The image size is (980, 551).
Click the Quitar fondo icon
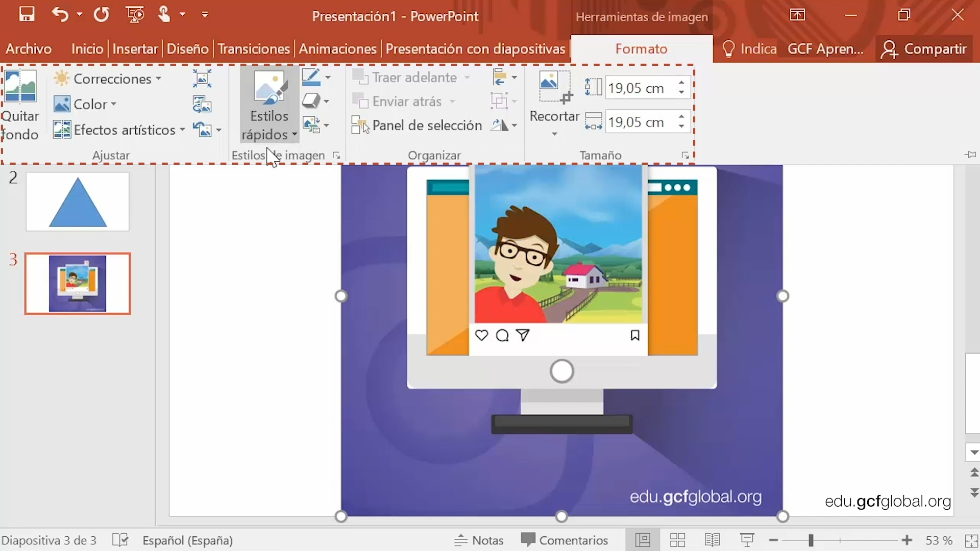coord(20,87)
